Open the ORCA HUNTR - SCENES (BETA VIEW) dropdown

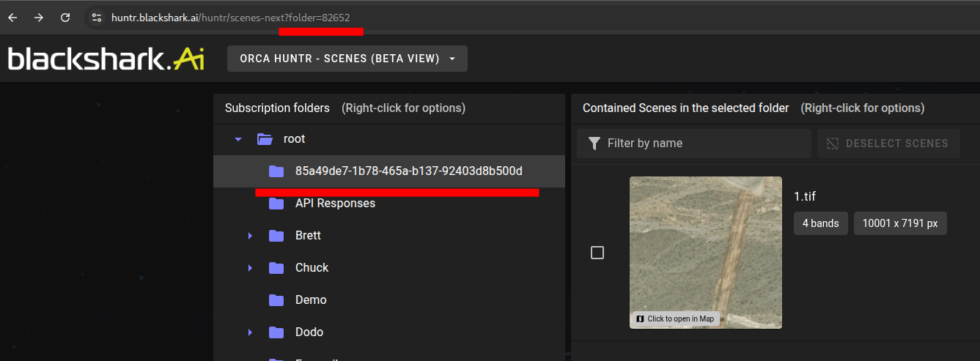click(x=347, y=59)
